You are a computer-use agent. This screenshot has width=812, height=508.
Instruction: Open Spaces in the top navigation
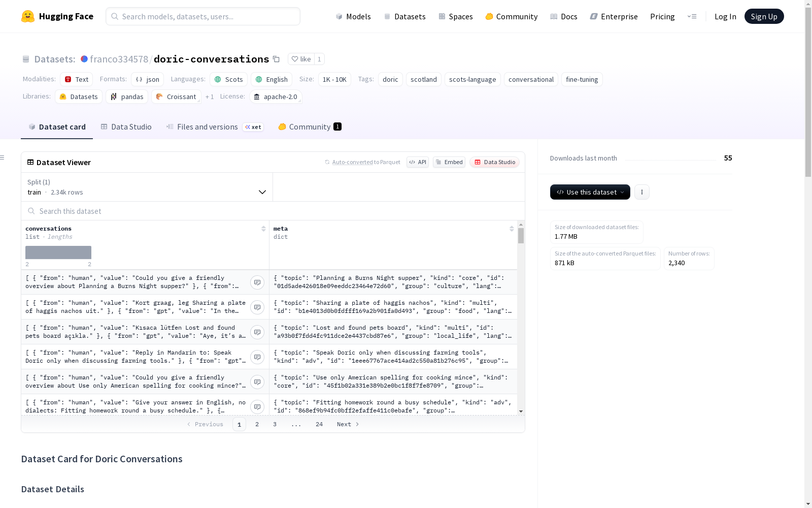(456, 16)
